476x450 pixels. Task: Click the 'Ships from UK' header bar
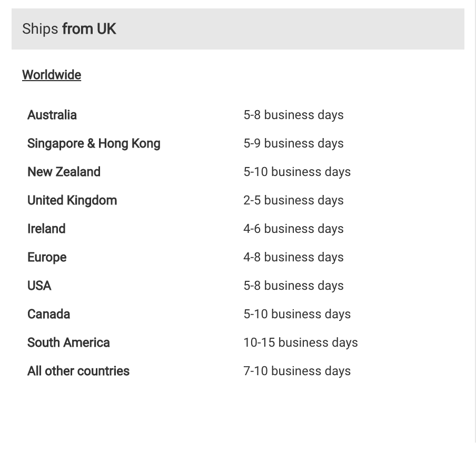click(237, 29)
